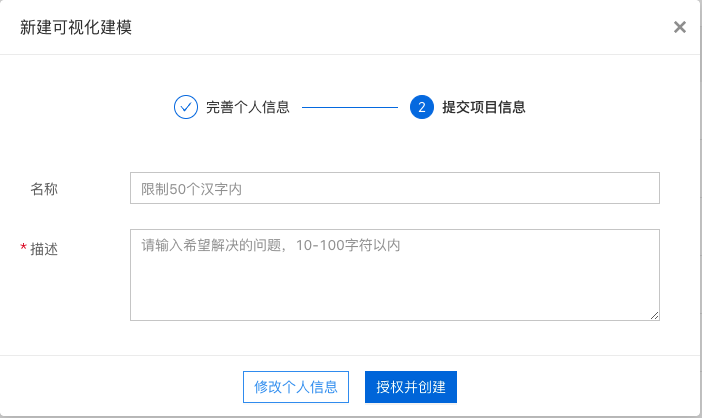Focus the 描述 text area

click(x=394, y=275)
